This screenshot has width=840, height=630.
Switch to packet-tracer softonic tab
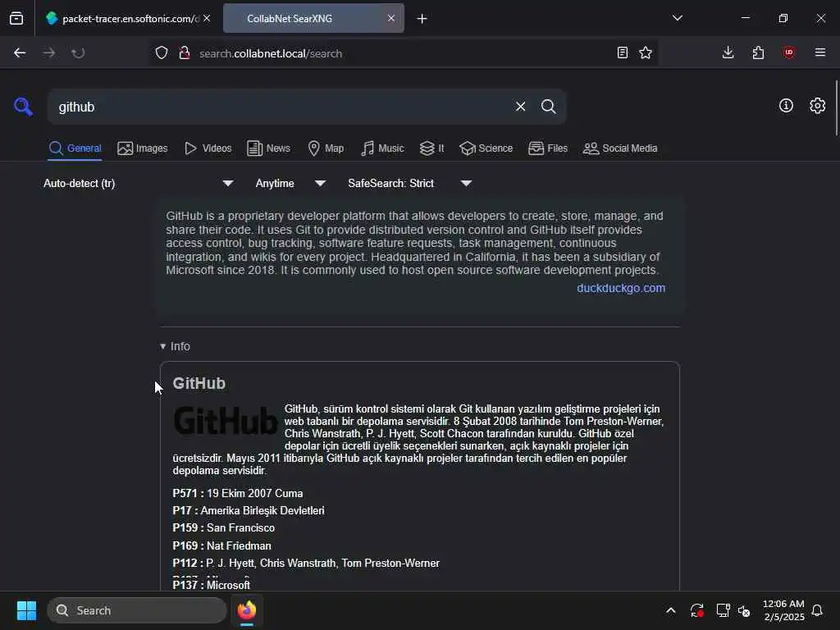pyautogui.click(x=129, y=18)
